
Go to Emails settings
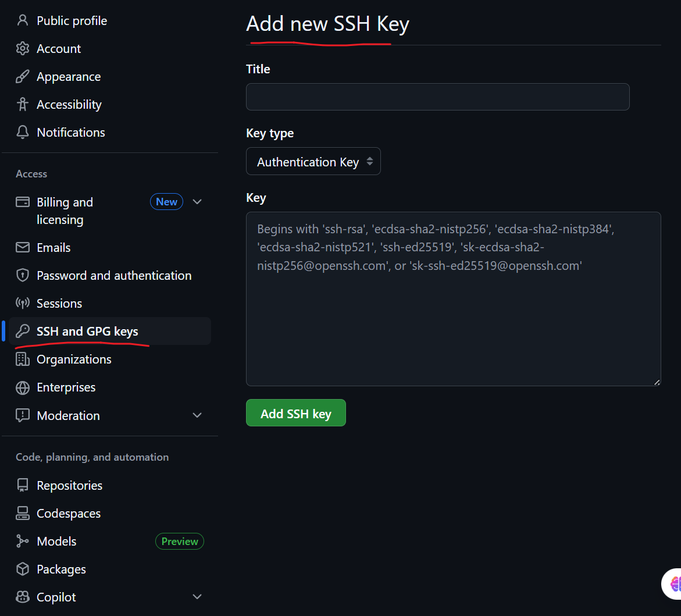click(x=54, y=248)
